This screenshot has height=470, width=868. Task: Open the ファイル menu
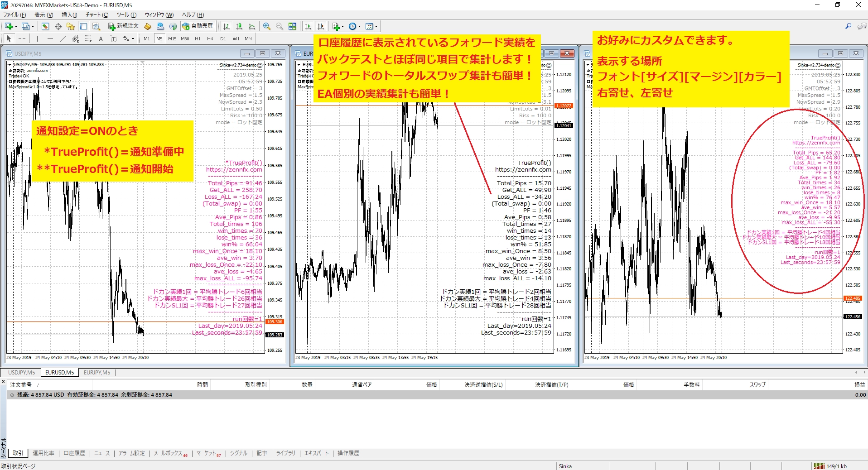click(x=14, y=15)
